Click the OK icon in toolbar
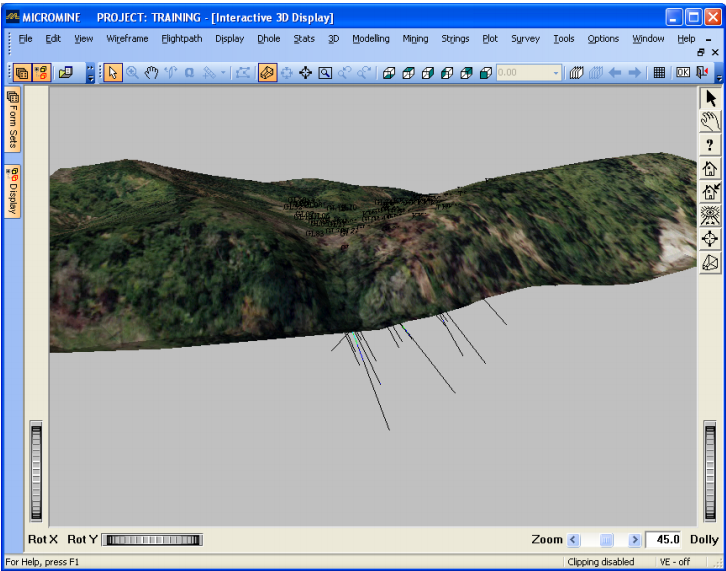This screenshot has width=726, height=571. (x=682, y=73)
